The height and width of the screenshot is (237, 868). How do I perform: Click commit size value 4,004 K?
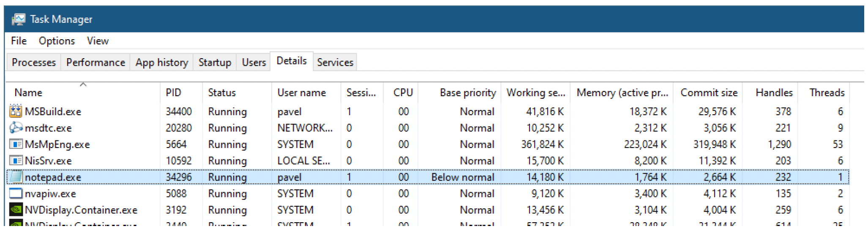720,210
